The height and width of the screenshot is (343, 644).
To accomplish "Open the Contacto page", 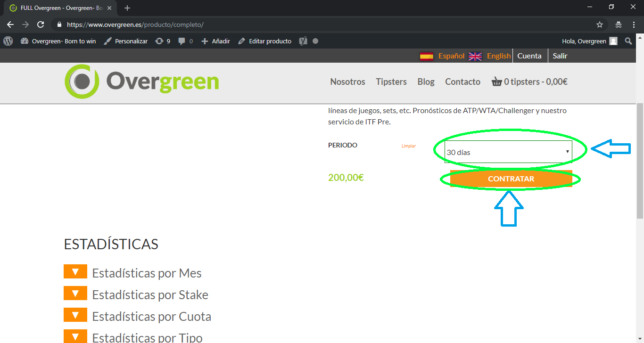I will [462, 82].
